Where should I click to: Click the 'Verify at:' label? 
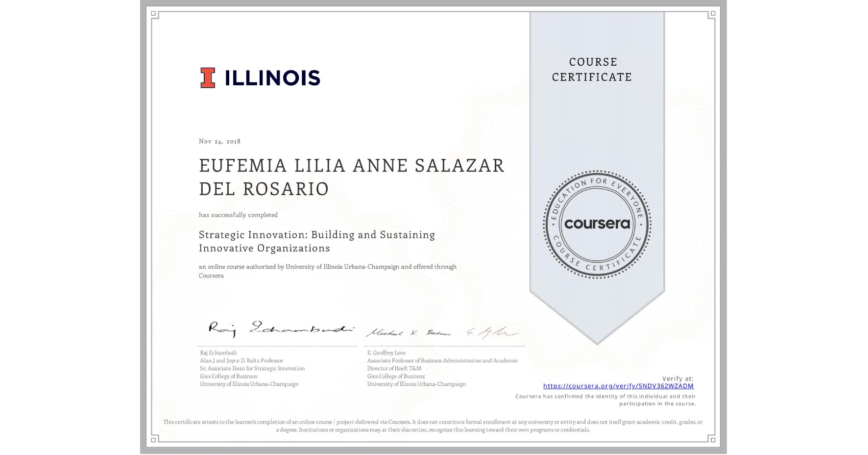[678, 379]
